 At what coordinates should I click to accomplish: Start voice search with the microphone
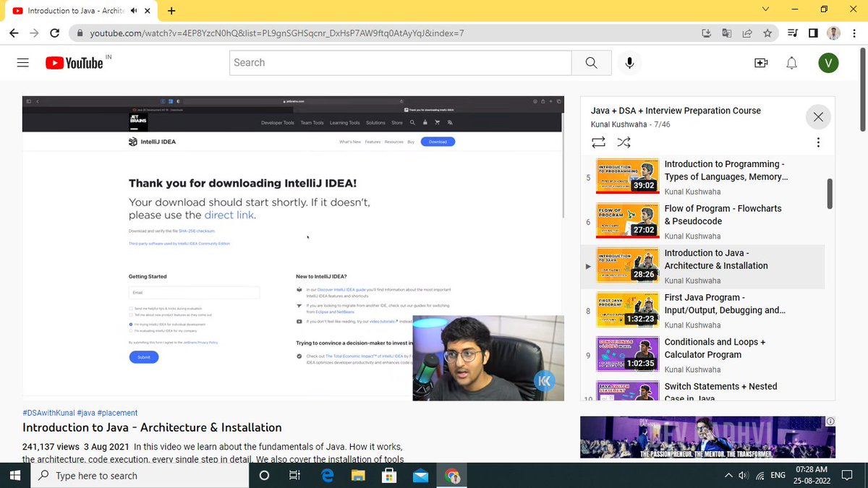629,63
